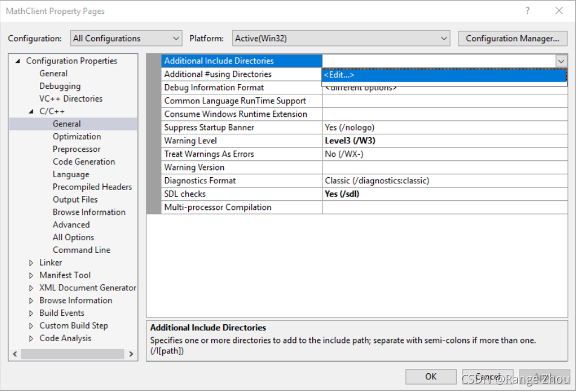
Task: Open the Output Files page
Action: (75, 199)
